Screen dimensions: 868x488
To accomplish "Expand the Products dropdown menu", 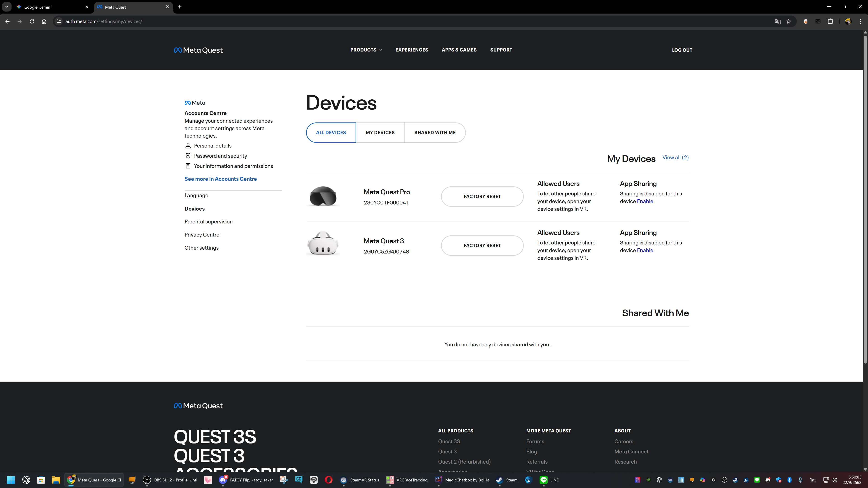I will pyautogui.click(x=366, y=50).
